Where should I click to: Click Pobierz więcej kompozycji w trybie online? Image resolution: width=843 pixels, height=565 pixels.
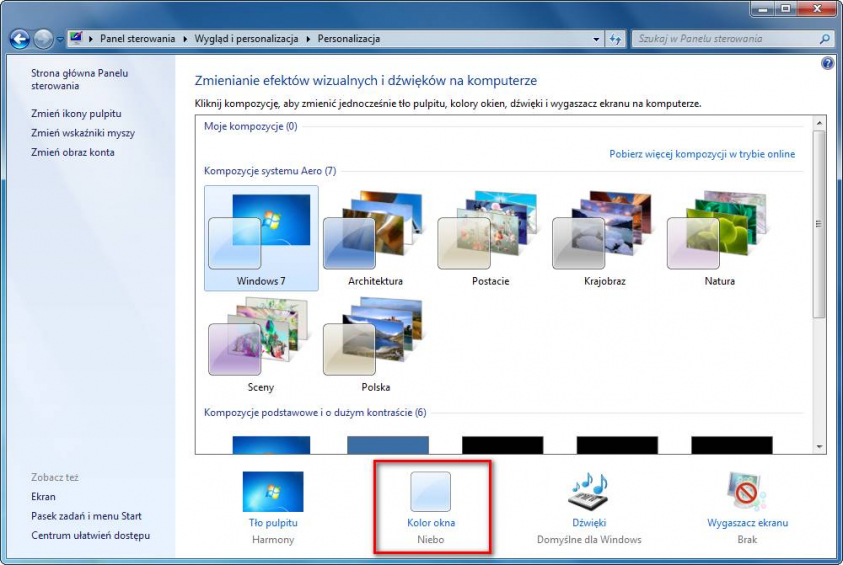tap(702, 154)
